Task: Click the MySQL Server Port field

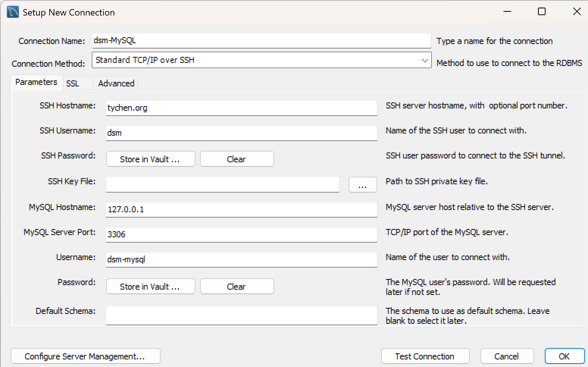Action: [x=241, y=235]
